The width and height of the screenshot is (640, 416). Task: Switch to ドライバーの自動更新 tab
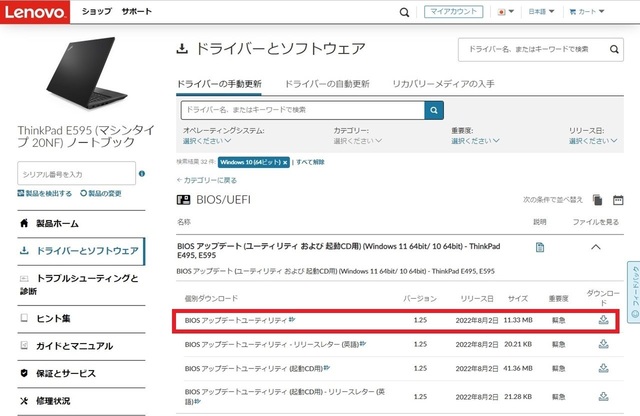point(327,84)
